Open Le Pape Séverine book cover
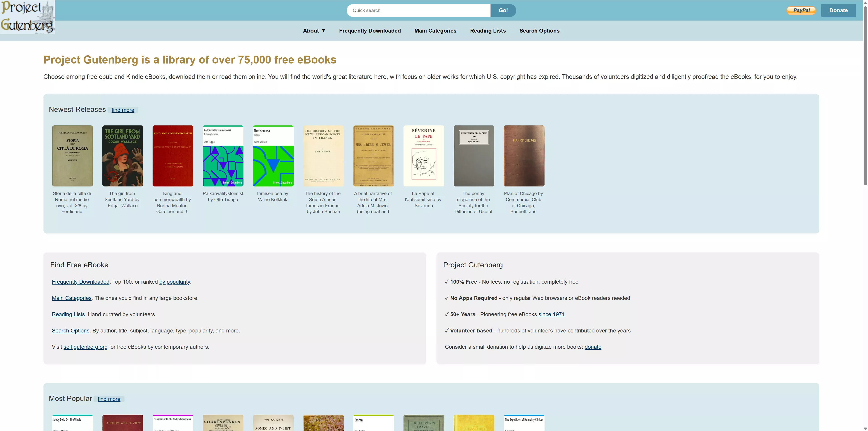This screenshot has height=431, width=868. [424, 156]
